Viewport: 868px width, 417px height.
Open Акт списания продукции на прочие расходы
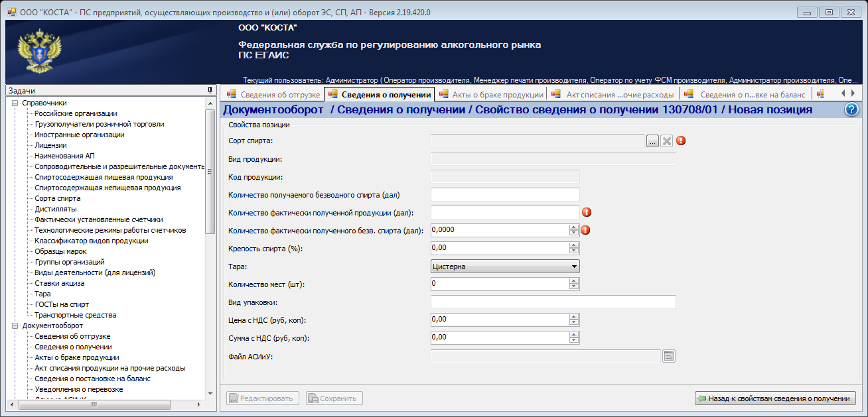(x=110, y=368)
